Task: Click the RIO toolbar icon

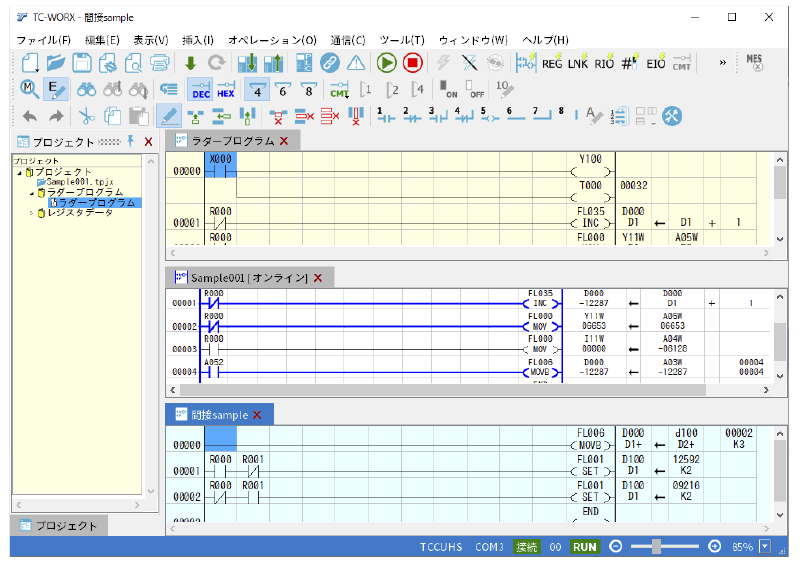Action: [x=604, y=63]
